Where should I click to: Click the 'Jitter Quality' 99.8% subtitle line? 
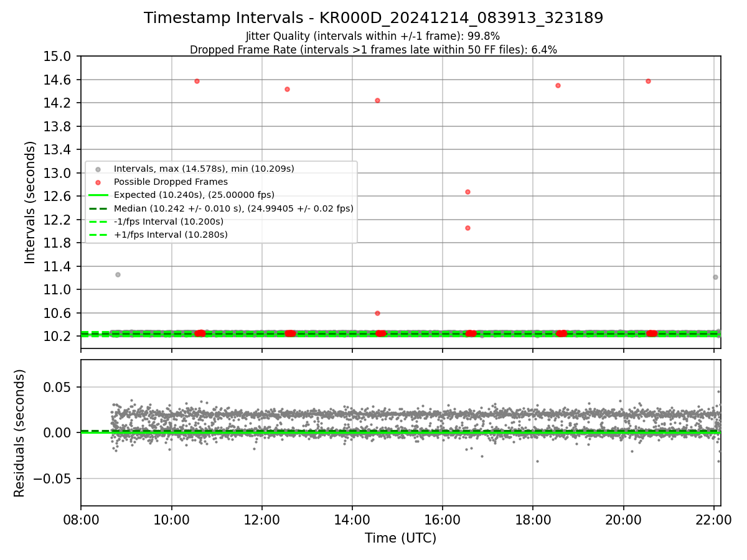[373, 36]
